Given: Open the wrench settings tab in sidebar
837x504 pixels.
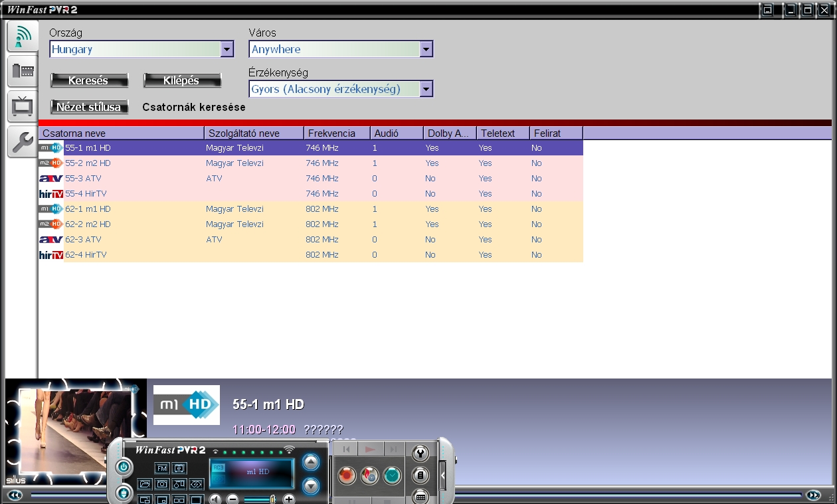Looking at the screenshot, I should 23,141.
